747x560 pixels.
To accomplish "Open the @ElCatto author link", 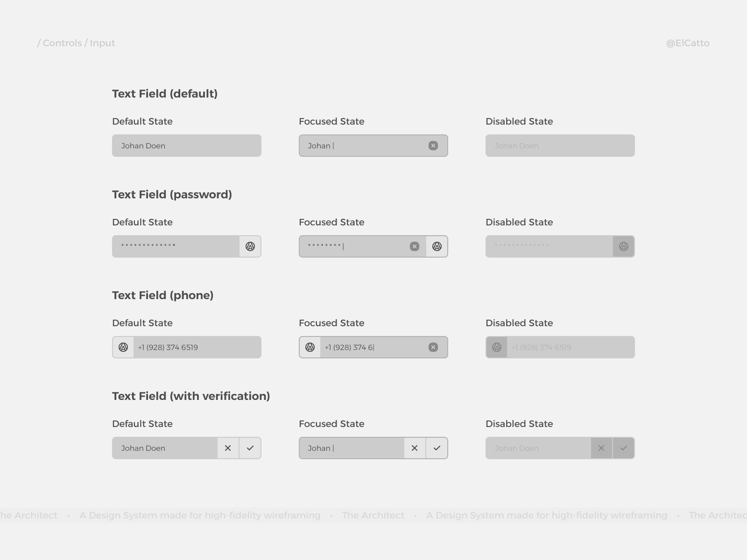I will tap(687, 43).
